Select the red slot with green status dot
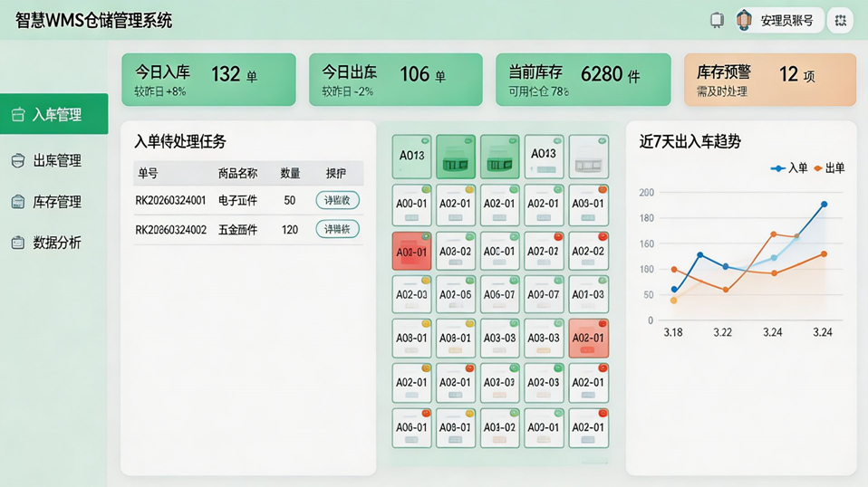 click(412, 251)
